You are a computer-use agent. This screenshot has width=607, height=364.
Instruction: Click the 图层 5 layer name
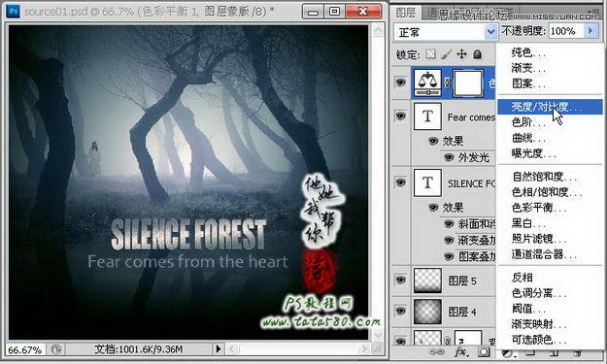pyautogui.click(x=462, y=281)
